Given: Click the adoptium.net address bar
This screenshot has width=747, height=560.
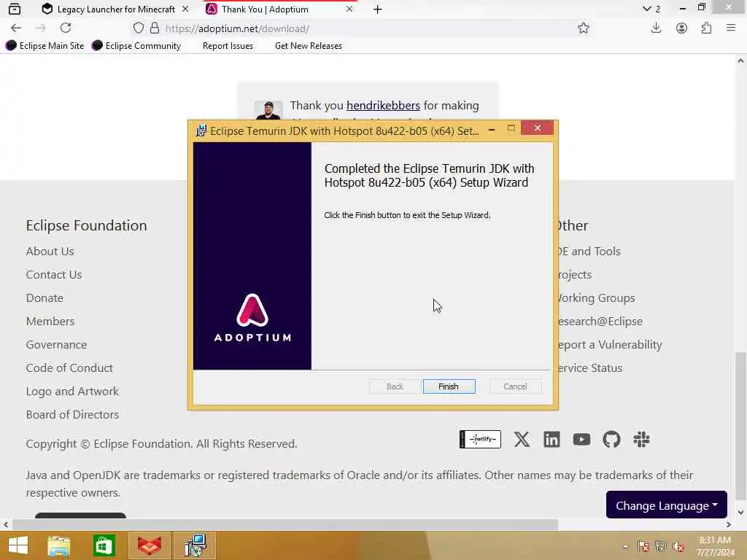Looking at the screenshot, I should (x=362, y=28).
